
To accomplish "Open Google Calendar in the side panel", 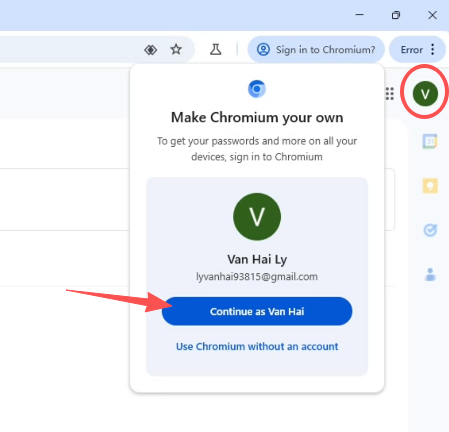I will 430,141.
